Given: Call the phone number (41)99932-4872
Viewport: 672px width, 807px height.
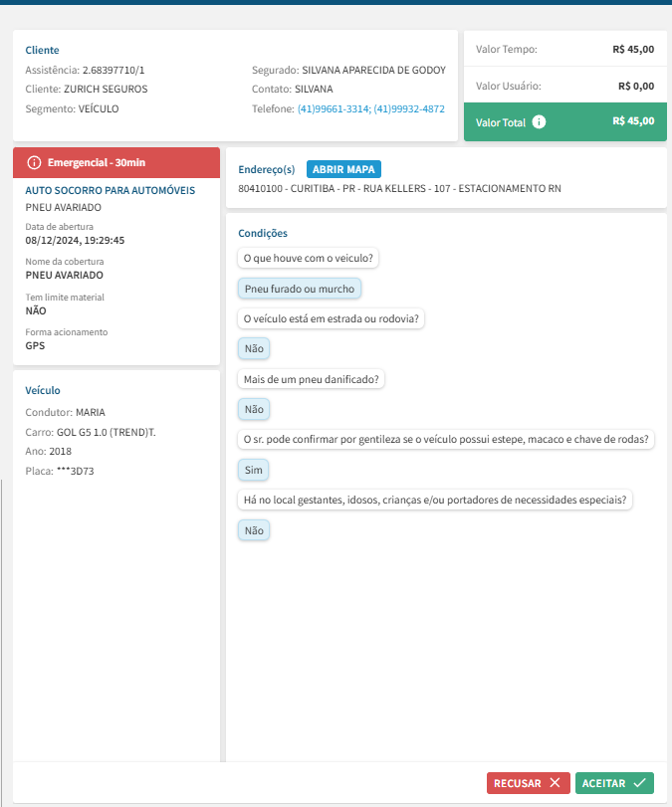Looking at the screenshot, I should (409, 108).
